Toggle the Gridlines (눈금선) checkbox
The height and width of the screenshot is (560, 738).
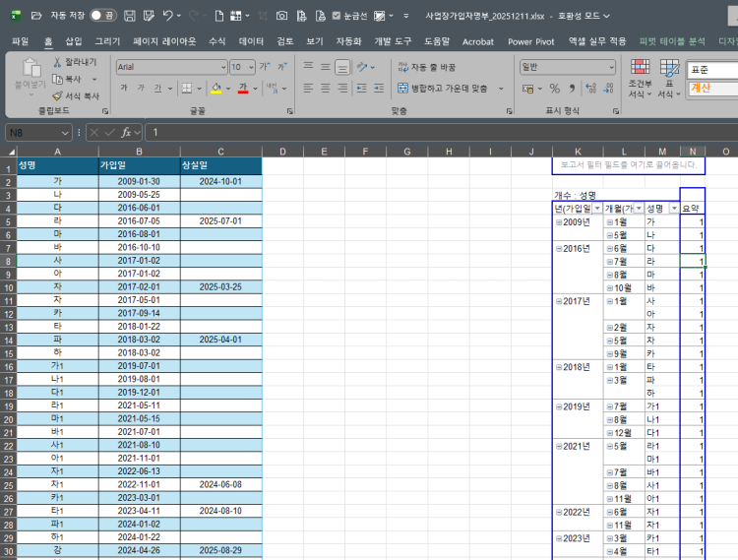pos(337,16)
